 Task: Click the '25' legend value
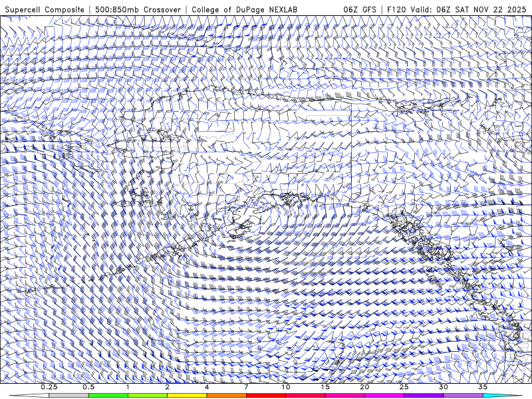[404, 387]
